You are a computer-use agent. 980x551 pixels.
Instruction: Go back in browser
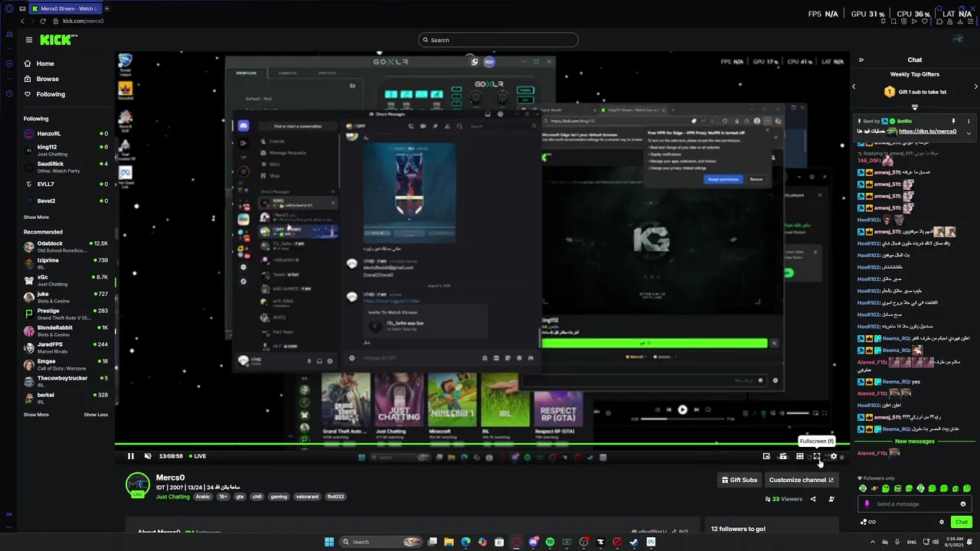(x=22, y=21)
